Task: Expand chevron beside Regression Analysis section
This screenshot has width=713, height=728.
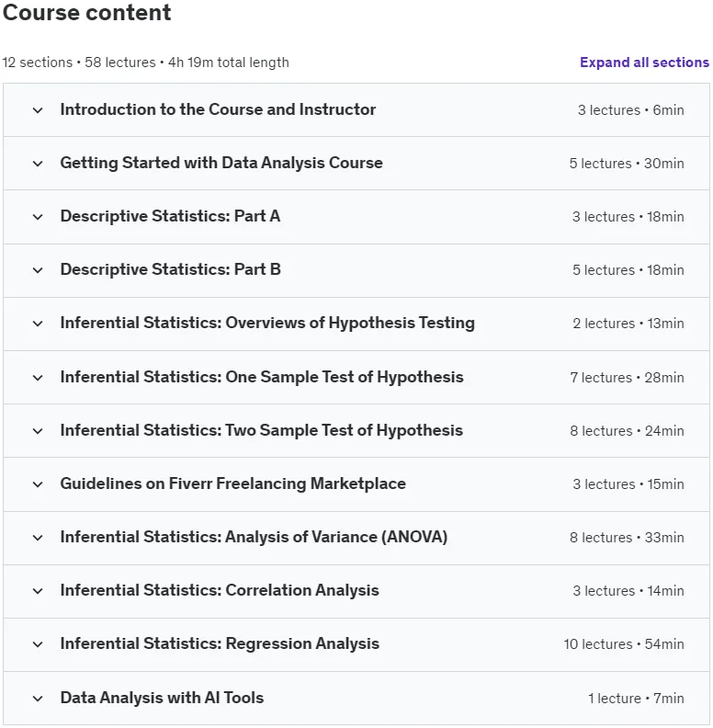Action: pyautogui.click(x=38, y=644)
